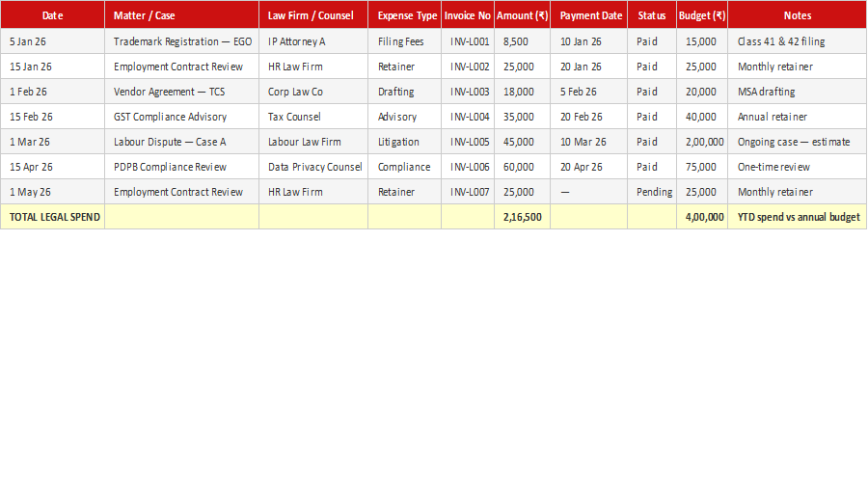This screenshot has height=482, width=868.
Task: Select GST Compliance Advisory cell
Action: [181, 117]
